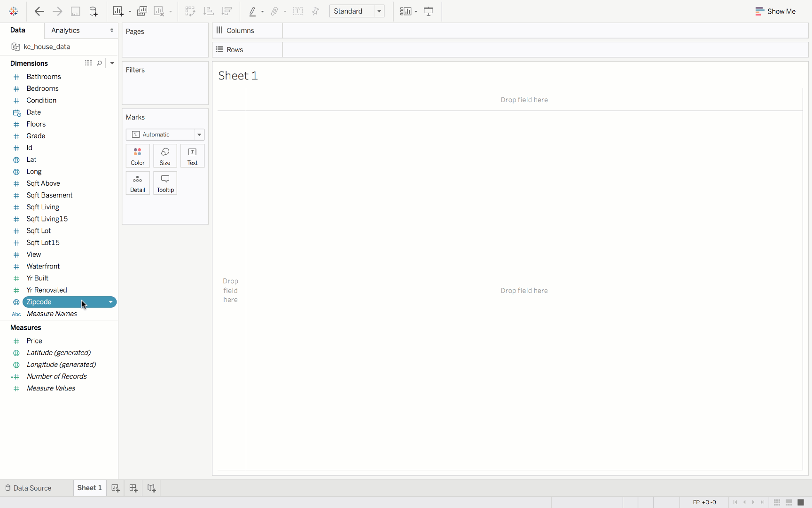Image resolution: width=812 pixels, height=508 pixels.
Task: Select the Grade dimension
Action: [36, 136]
